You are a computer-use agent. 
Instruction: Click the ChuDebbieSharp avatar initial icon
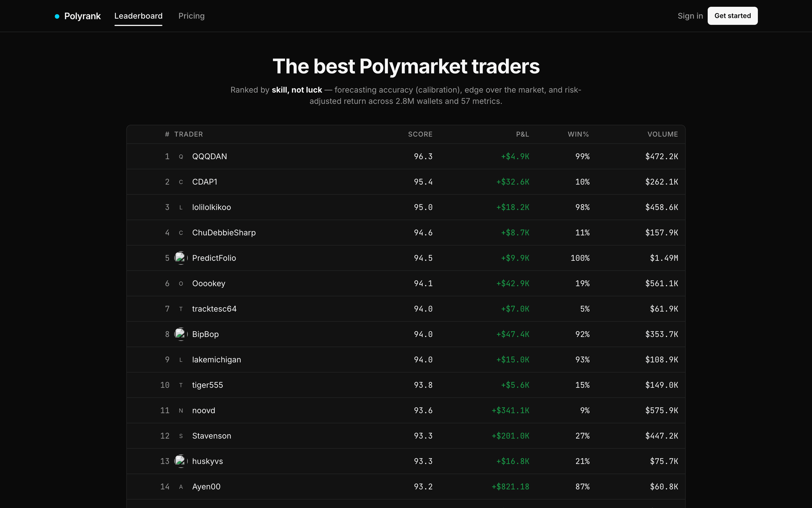(181, 233)
